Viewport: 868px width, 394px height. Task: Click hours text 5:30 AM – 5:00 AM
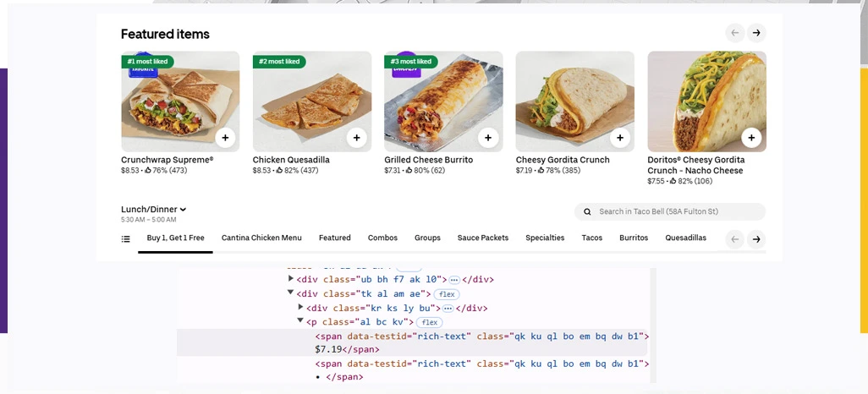(x=148, y=220)
